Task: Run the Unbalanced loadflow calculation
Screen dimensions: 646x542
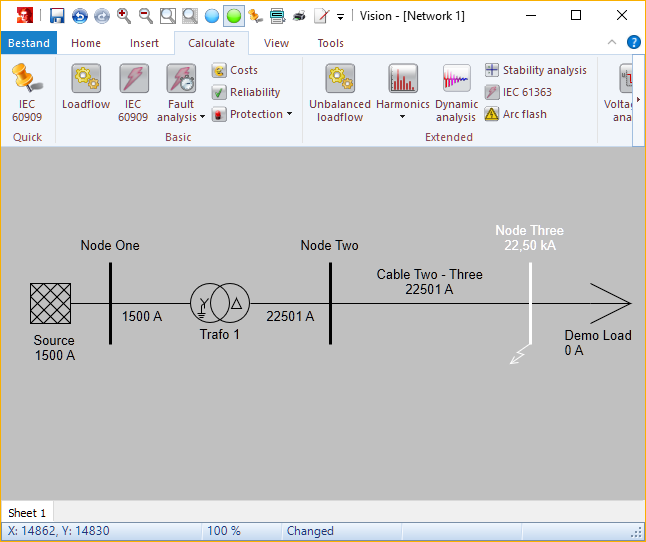Action: (340, 93)
